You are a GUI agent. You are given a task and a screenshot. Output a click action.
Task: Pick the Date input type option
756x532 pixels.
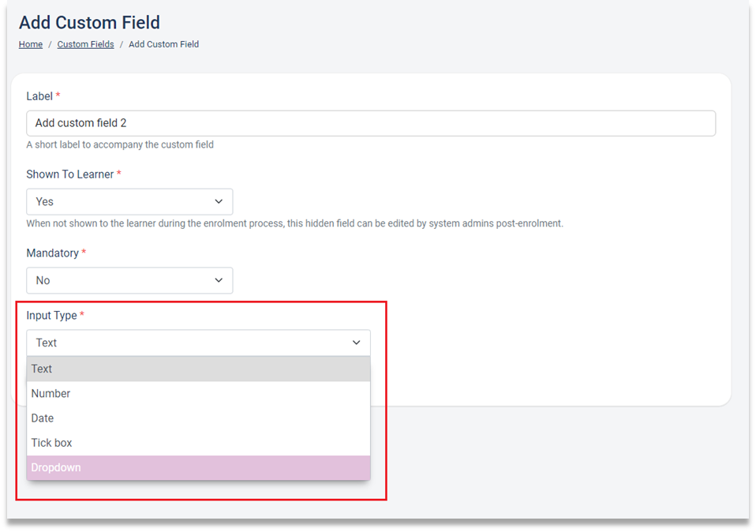click(198, 418)
